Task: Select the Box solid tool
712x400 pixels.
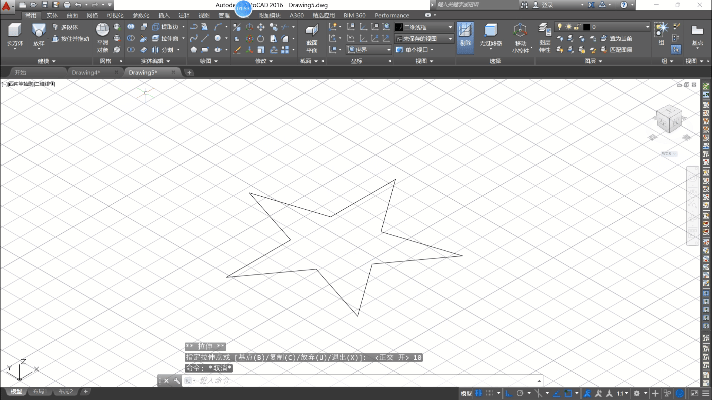Action: coord(15,35)
